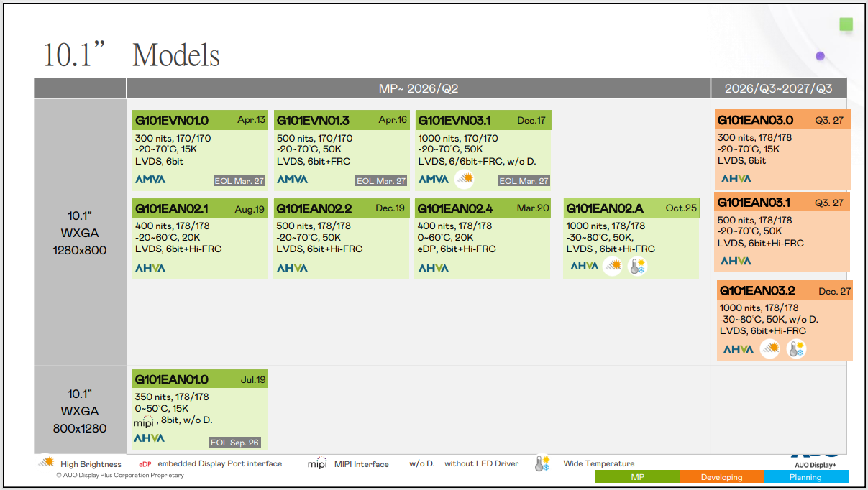Select the high brightness icon in G101EAN02.A
Screen dimensions: 868x490
point(613,267)
